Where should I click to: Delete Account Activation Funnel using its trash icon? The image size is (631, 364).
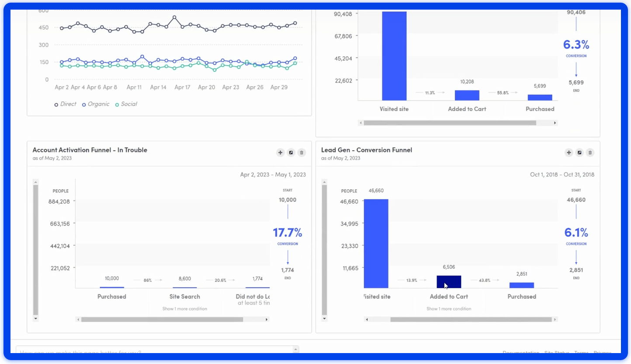302,153
